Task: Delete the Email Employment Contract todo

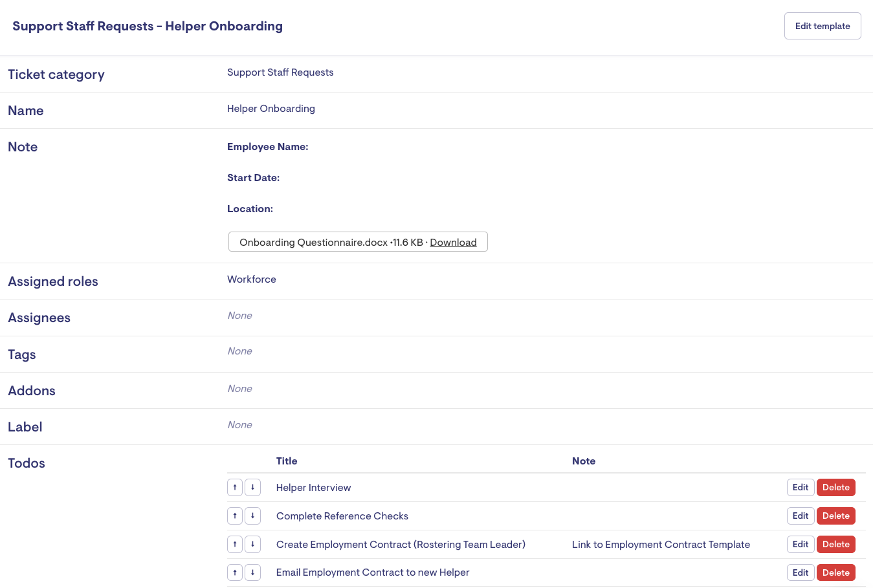Action: [x=835, y=572]
